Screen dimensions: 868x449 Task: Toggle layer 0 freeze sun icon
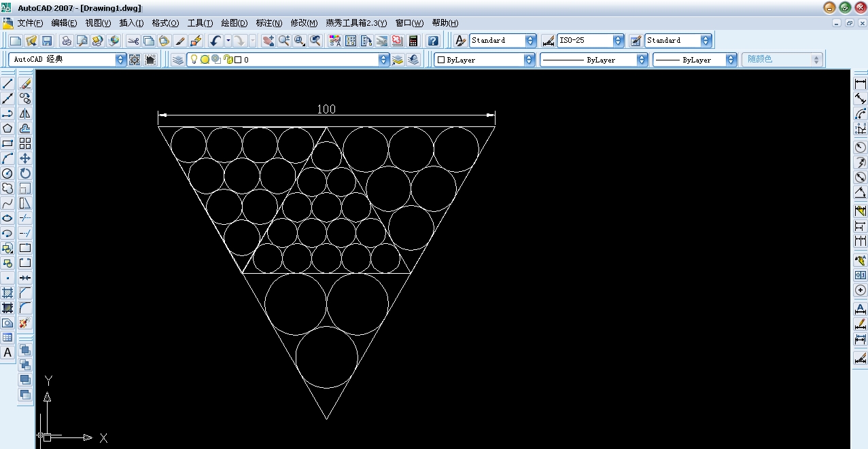(205, 60)
